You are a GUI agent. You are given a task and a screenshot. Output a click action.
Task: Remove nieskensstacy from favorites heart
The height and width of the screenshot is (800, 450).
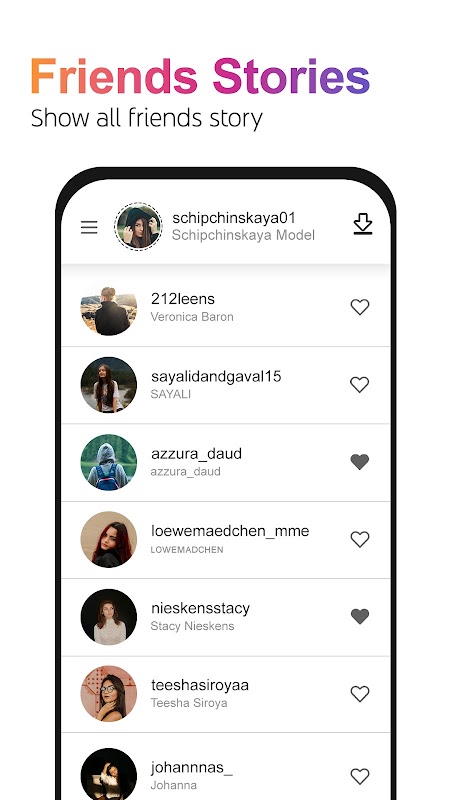click(360, 616)
